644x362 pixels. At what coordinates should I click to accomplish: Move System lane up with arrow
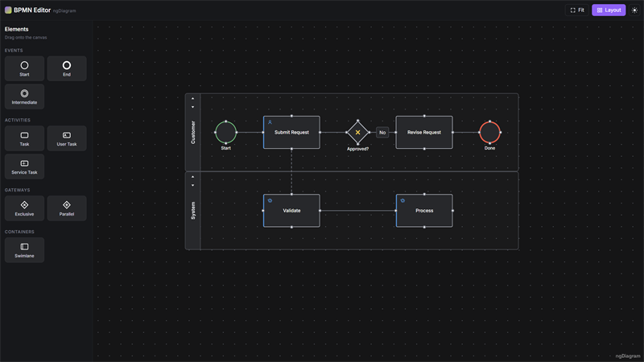(192, 177)
